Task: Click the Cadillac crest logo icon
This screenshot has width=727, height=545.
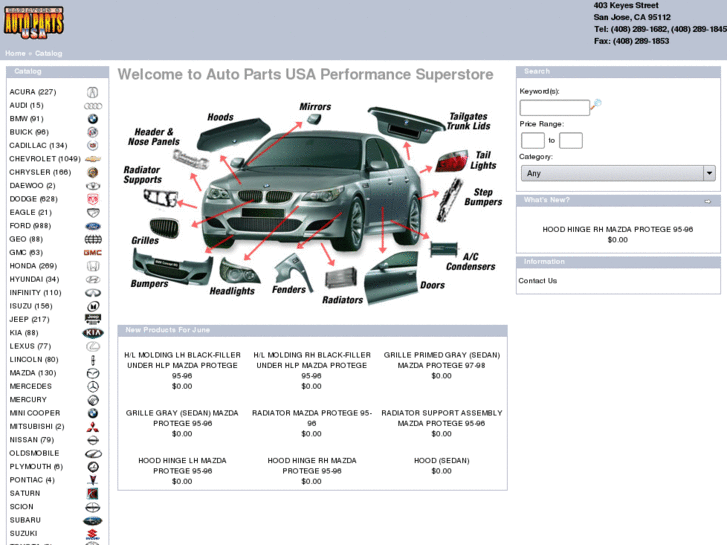Action: (93, 146)
